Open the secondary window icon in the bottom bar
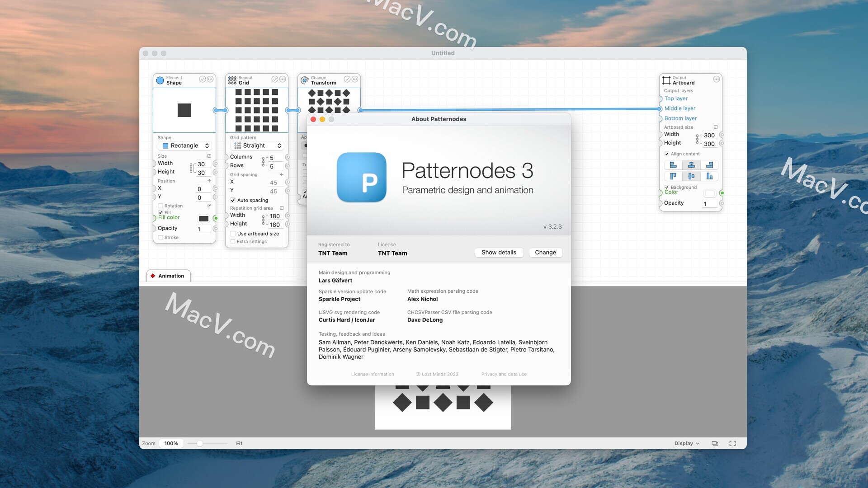Screen dimensions: 868x488 tap(715, 443)
